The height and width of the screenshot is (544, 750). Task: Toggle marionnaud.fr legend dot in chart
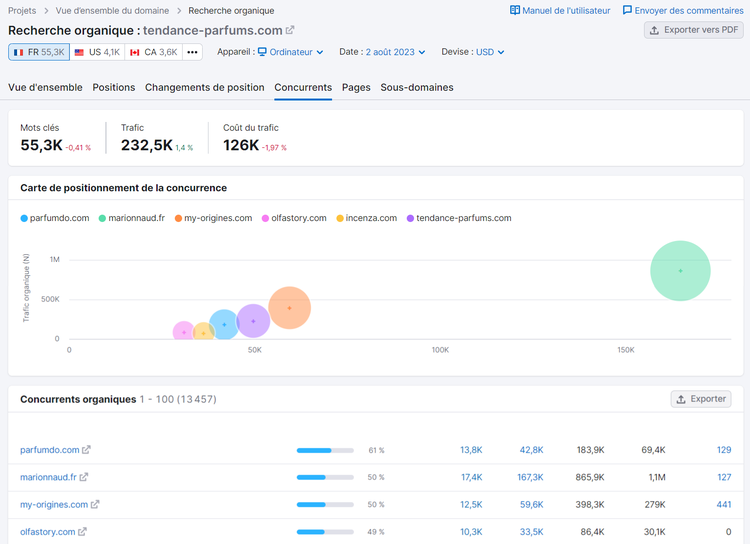click(x=102, y=218)
